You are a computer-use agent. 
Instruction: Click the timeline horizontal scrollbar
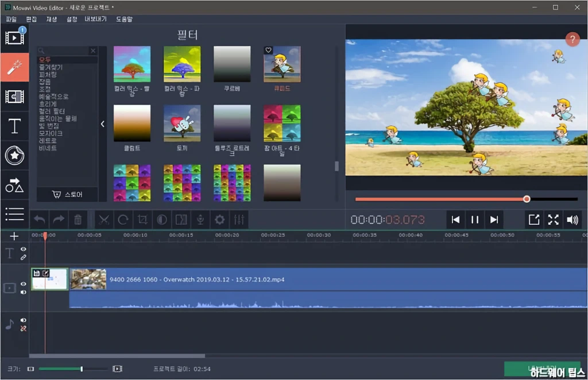[x=117, y=356]
